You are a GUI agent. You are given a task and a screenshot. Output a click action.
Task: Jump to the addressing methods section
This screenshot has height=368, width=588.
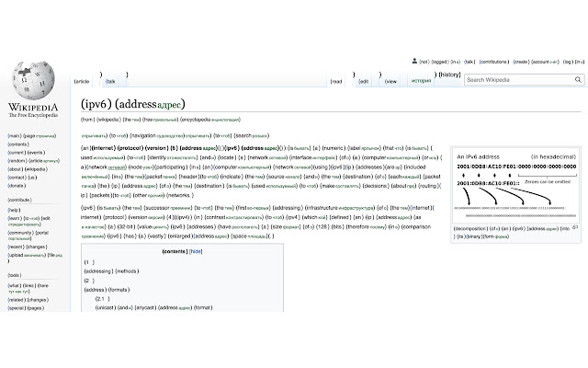[x=111, y=271]
